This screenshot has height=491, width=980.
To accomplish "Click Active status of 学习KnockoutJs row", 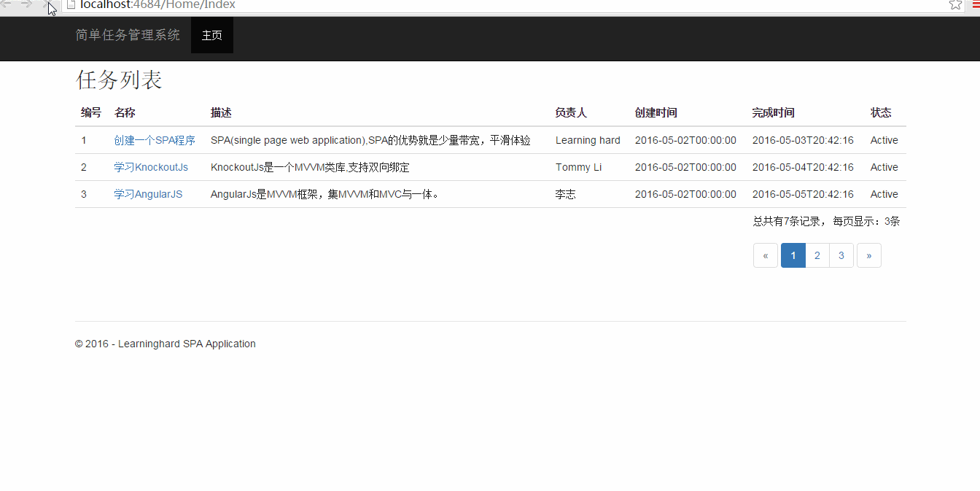I will [884, 167].
